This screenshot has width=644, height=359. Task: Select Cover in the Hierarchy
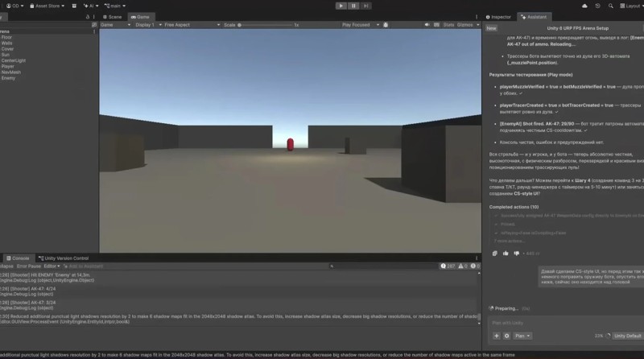(7, 48)
